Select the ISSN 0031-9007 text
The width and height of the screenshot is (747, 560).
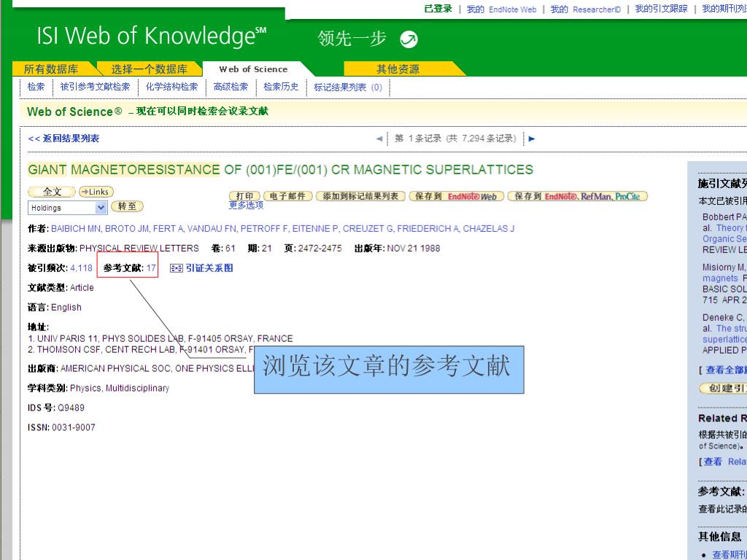click(x=61, y=427)
